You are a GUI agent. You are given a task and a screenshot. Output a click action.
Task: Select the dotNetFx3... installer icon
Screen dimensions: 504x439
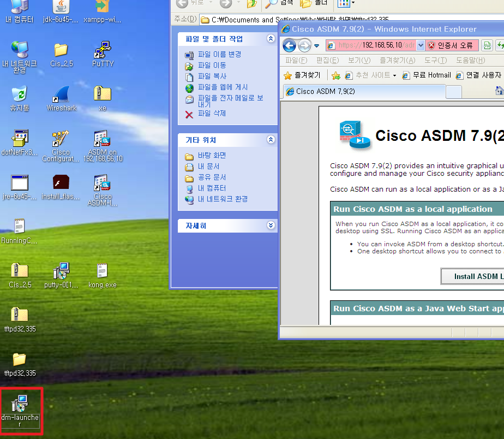[x=20, y=143]
